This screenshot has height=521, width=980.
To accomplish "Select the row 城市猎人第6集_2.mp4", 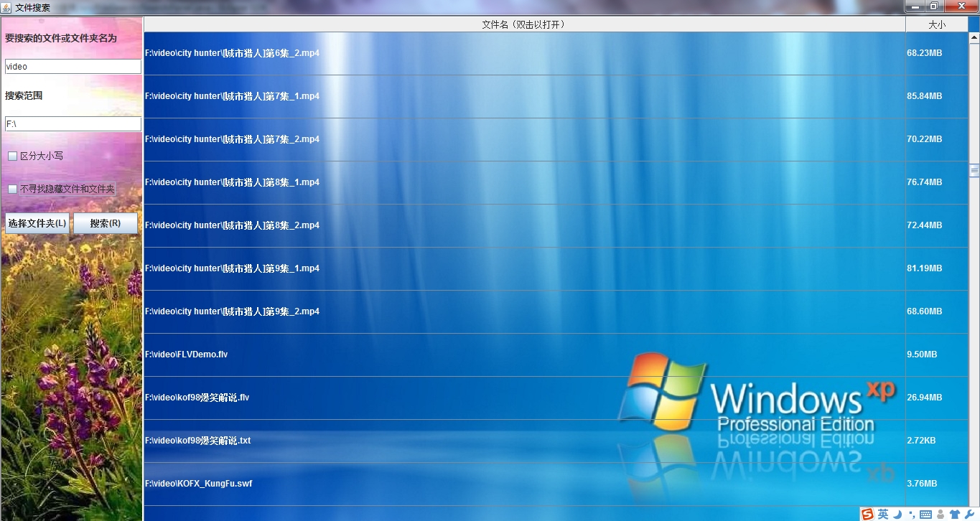I will [525, 54].
